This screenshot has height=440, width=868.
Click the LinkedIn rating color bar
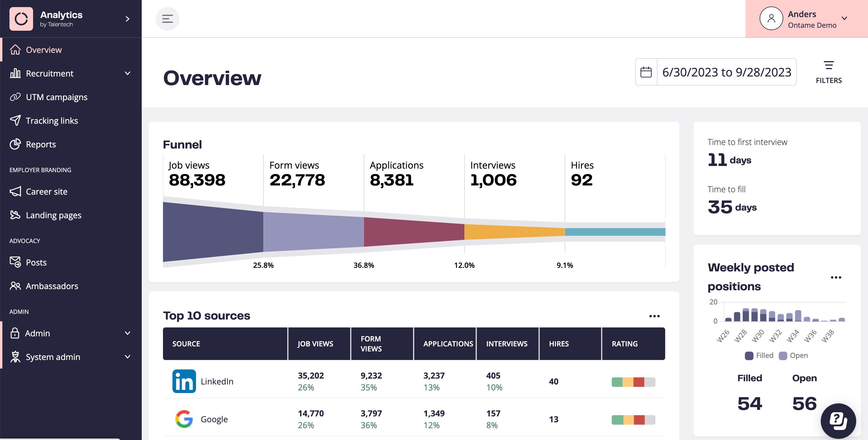click(634, 382)
